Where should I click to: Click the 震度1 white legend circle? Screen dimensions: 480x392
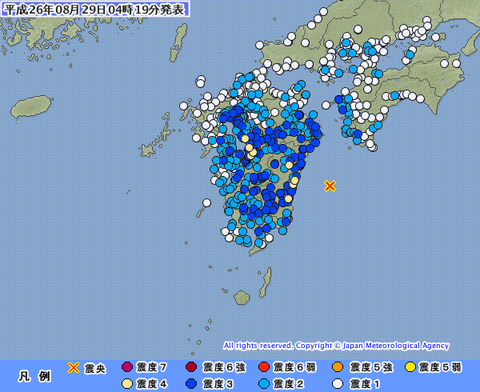[338, 384]
